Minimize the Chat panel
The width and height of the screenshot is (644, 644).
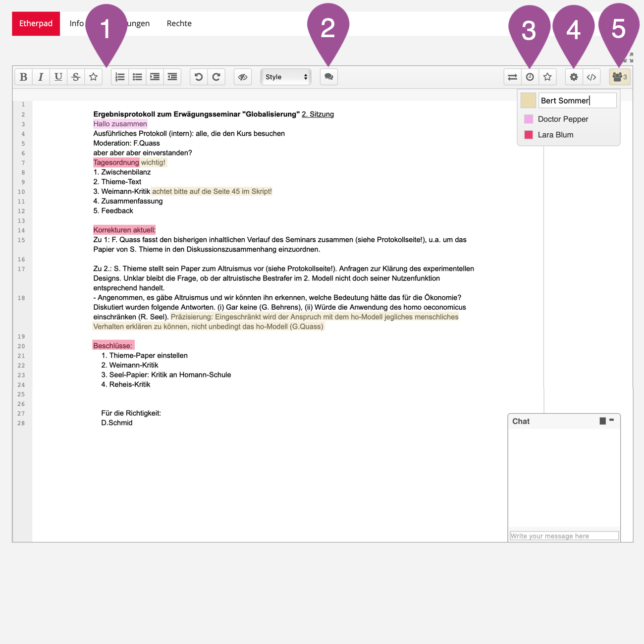coord(612,420)
